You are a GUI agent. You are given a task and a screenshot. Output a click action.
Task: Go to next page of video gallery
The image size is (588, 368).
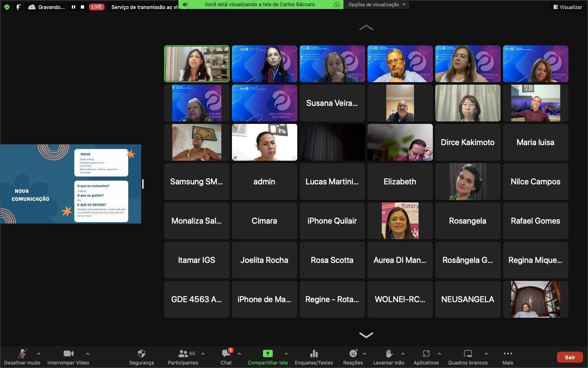(x=366, y=335)
